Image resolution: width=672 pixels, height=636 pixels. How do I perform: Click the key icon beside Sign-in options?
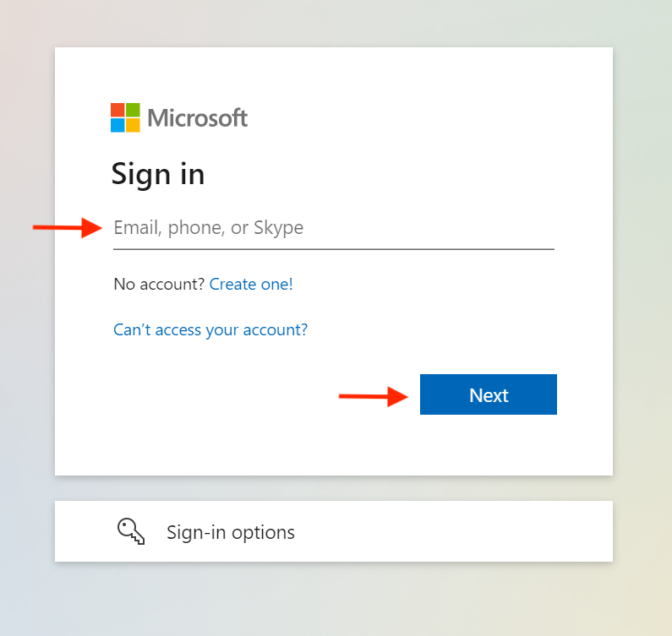130,531
